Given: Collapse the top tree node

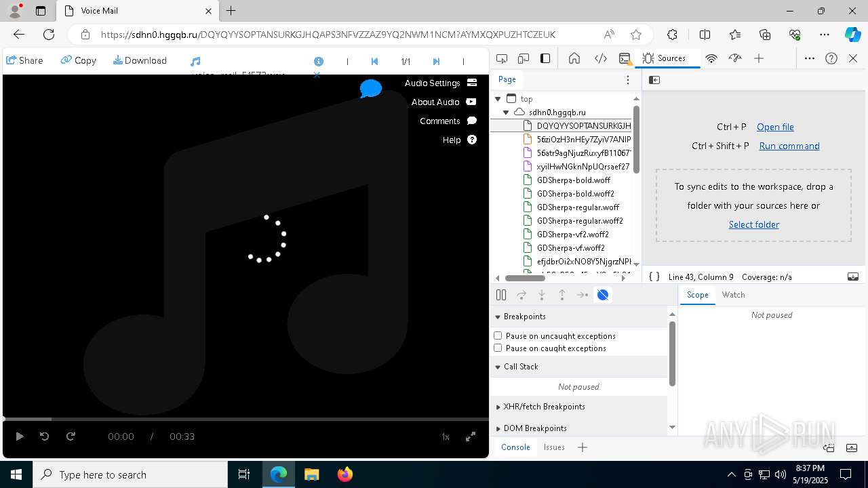Looking at the screenshot, I should tap(498, 99).
